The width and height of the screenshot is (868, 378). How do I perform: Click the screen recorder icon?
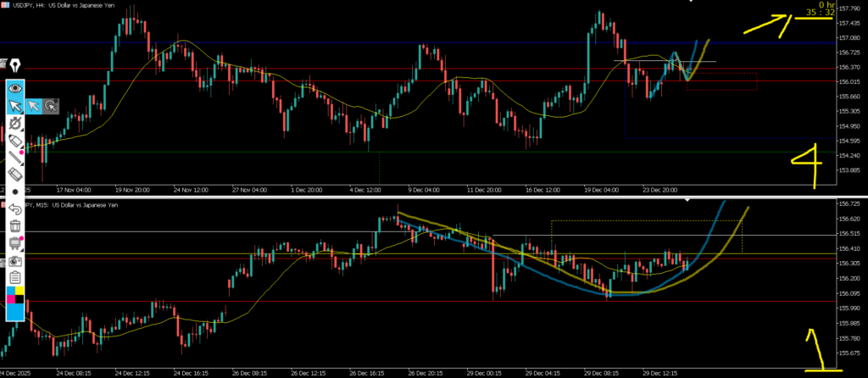[14, 243]
